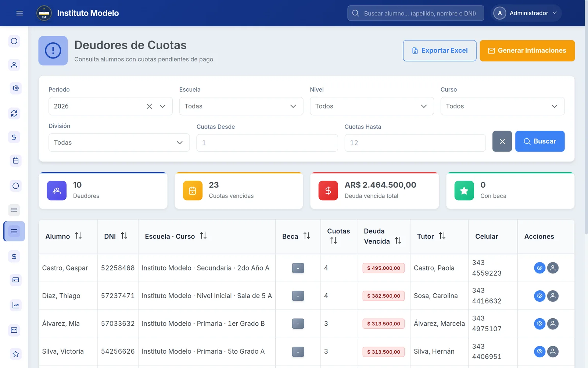Click the search magnifier icon
This screenshot has height=368, width=588.
(x=355, y=13)
